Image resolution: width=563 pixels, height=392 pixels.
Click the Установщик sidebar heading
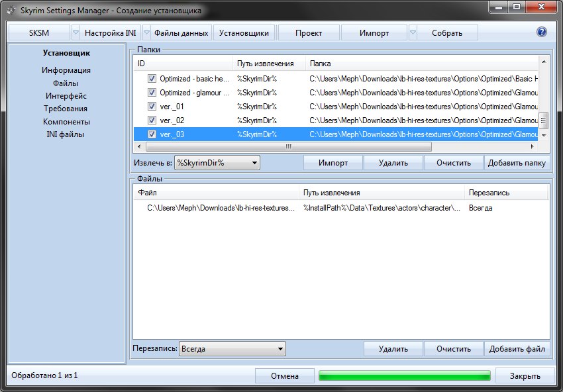pos(66,53)
